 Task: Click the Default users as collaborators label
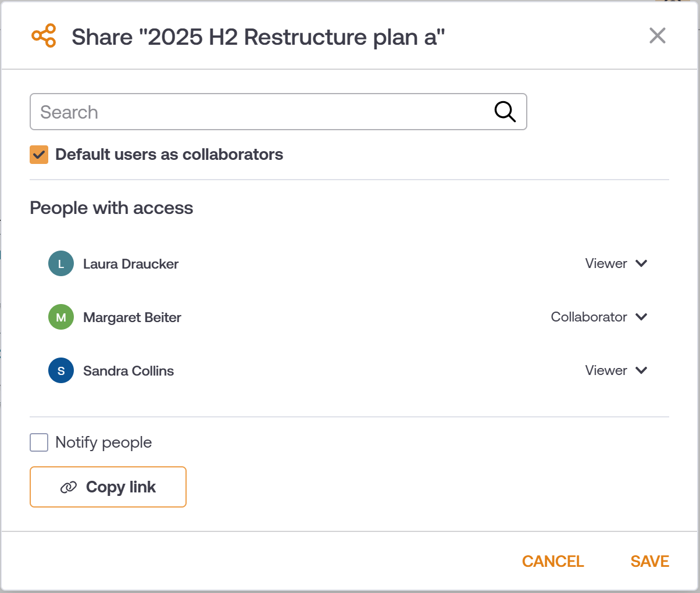click(x=169, y=155)
